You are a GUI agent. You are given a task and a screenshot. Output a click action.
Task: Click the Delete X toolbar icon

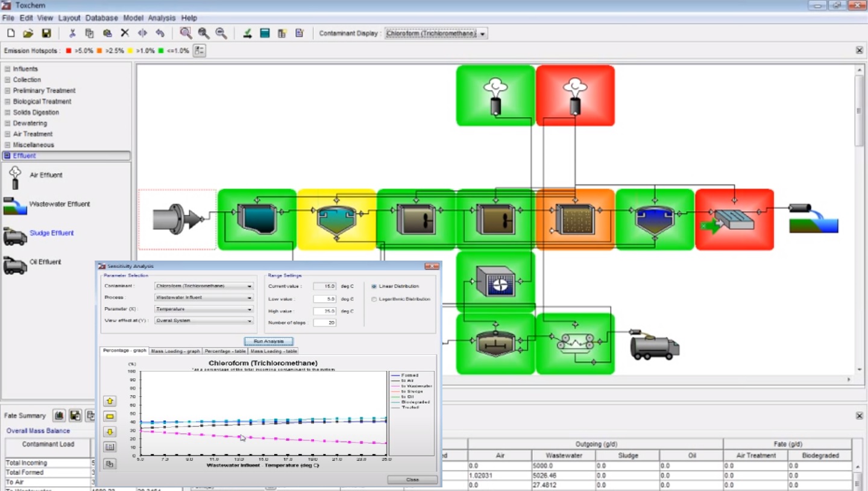(125, 33)
